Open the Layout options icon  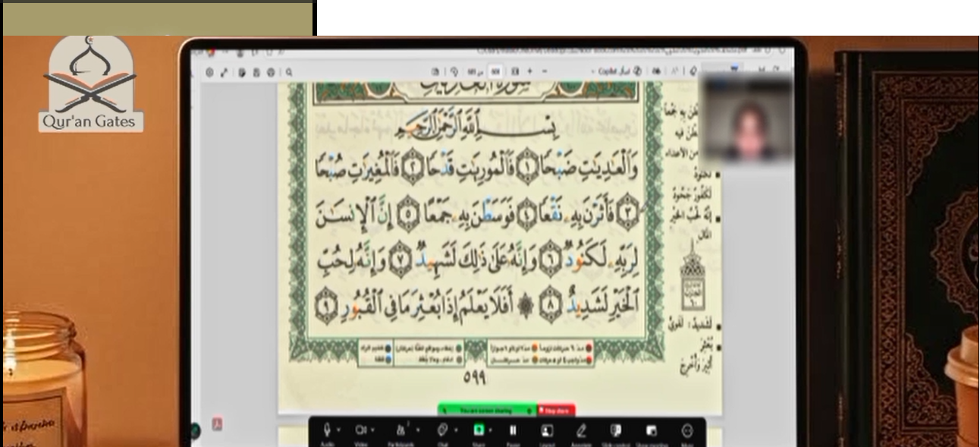tap(546, 430)
